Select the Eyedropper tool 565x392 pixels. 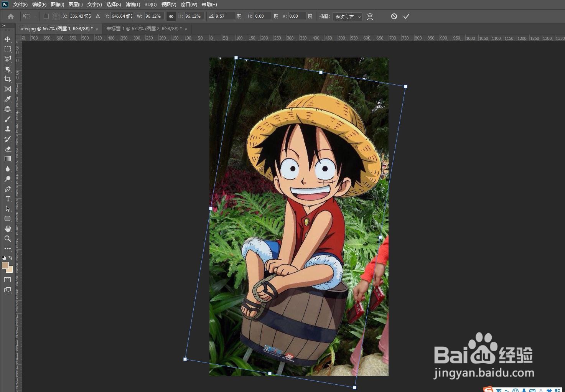(x=8, y=99)
